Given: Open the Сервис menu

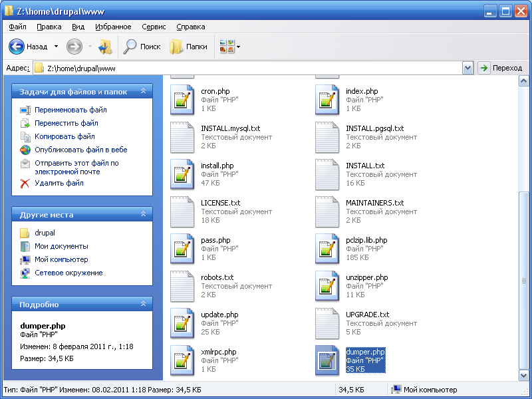Looking at the screenshot, I should [x=154, y=27].
